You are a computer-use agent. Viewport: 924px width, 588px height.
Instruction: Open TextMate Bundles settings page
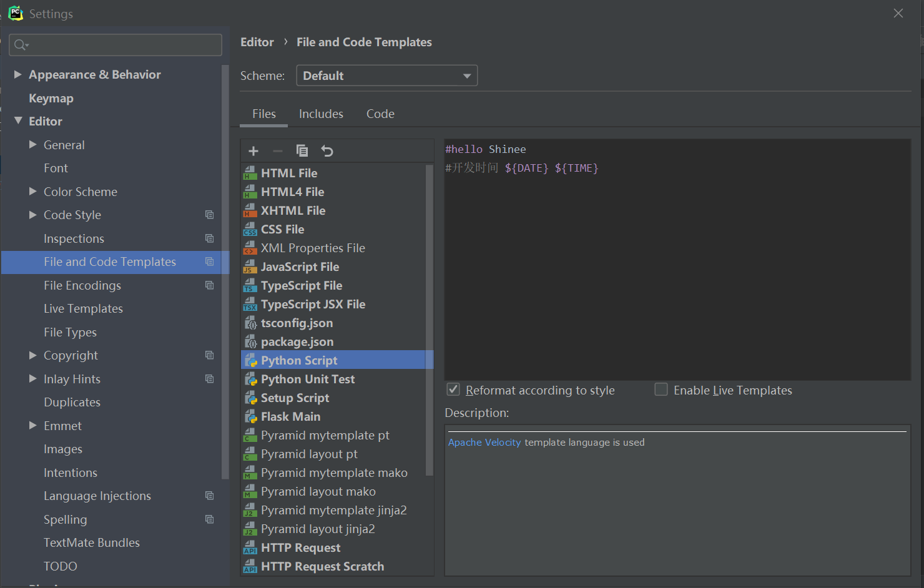(92, 542)
